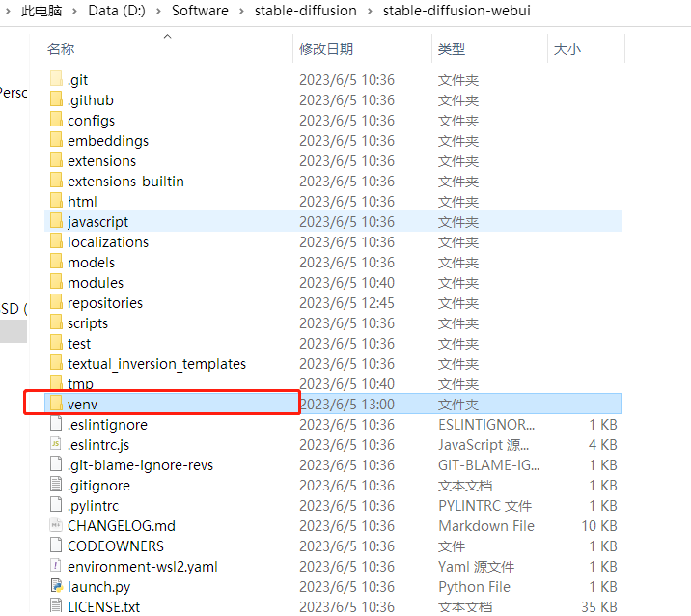The width and height of the screenshot is (691, 616).
Task: Click the embeddings folder icon
Action: coord(56,140)
